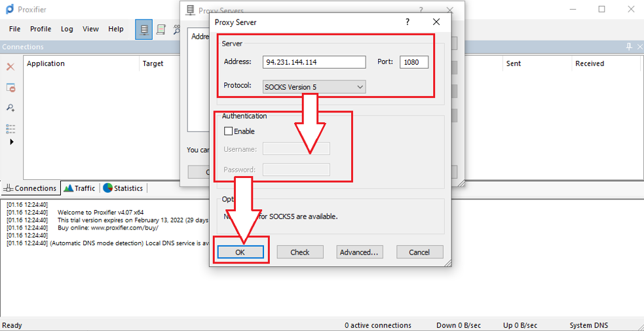Click 'Up 0 B/sec' in status bar

point(520,325)
